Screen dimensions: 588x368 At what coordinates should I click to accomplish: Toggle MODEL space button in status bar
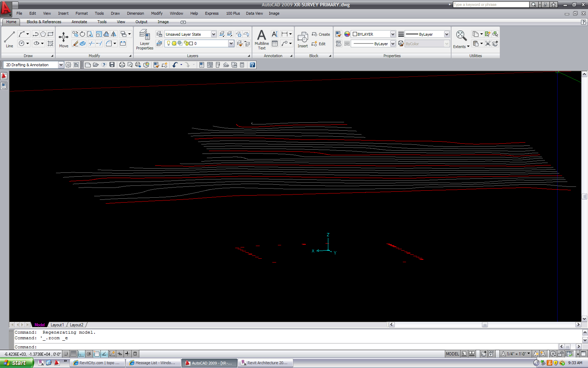click(x=452, y=354)
